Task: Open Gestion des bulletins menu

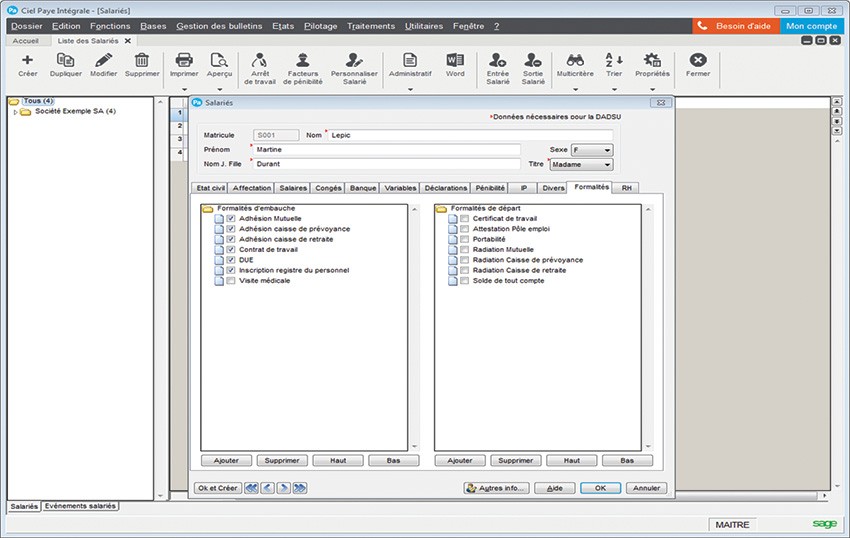Action: tap(219, 26)
